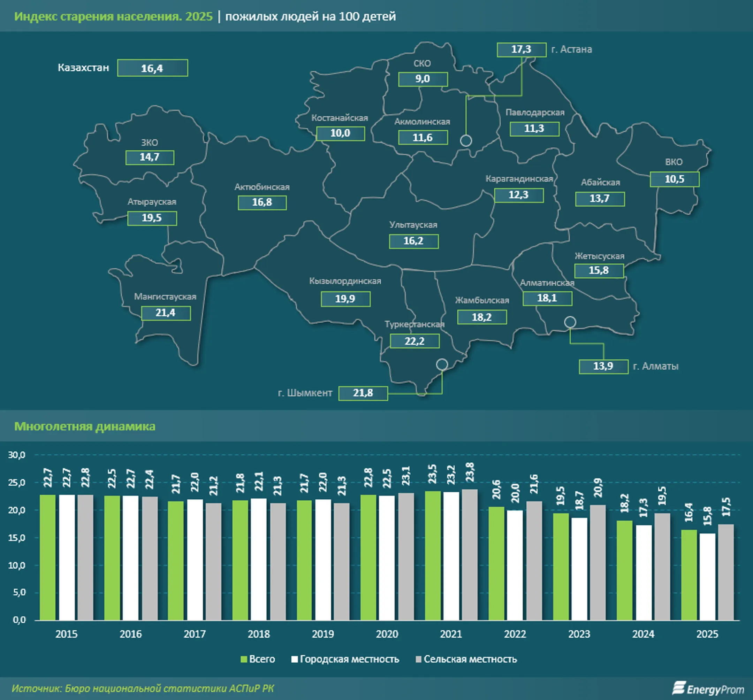The height and width of the screenshot is (700, 753).
Task: Click the г. Шымкент 21,8 value box
Action: [363, 393]
